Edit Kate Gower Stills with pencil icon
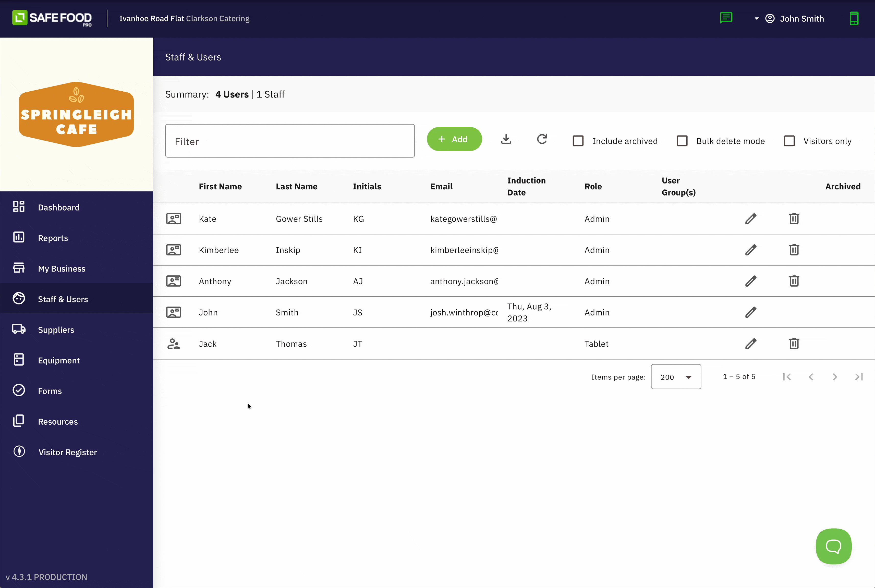 coord(750,219)
